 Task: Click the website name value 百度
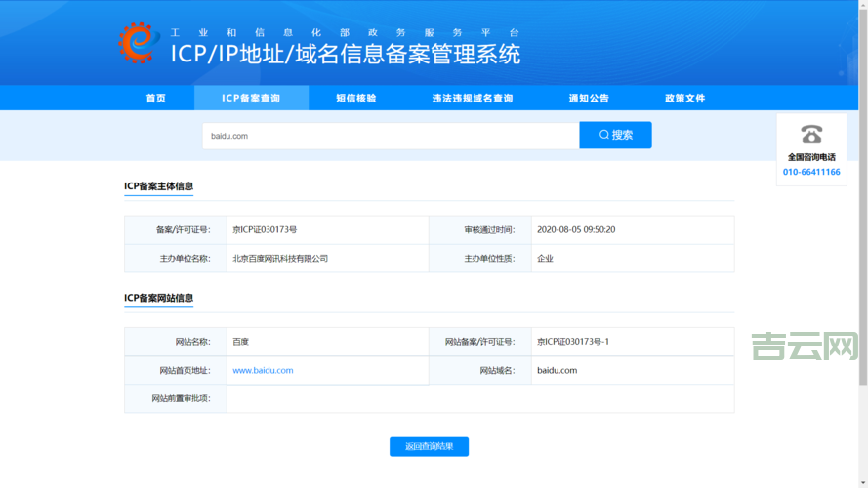click(241, 342)
